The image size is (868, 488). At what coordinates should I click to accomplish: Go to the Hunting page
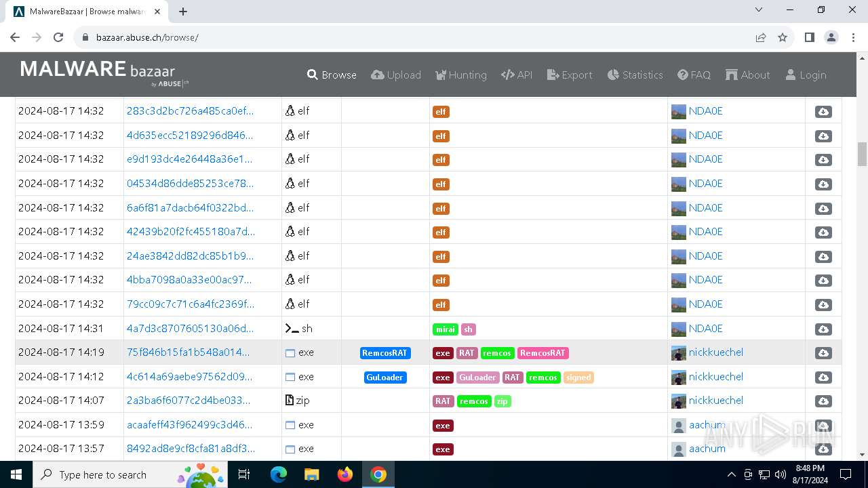coord(461,75)
